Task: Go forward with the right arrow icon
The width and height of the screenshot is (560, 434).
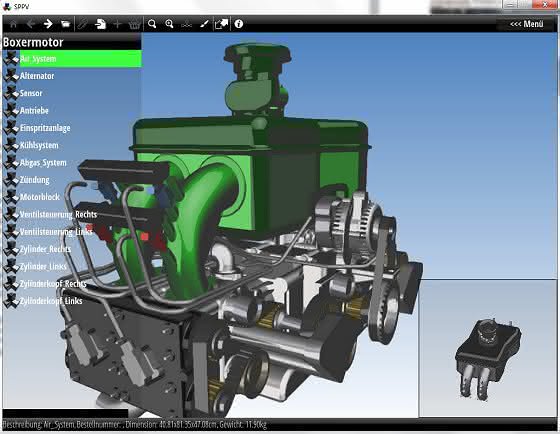Action: (48, 24)
